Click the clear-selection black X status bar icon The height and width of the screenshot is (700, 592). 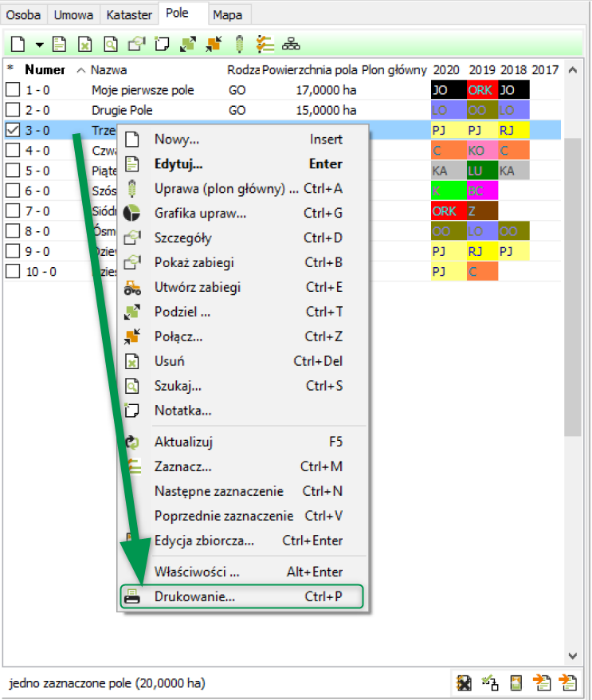point(464,682)
